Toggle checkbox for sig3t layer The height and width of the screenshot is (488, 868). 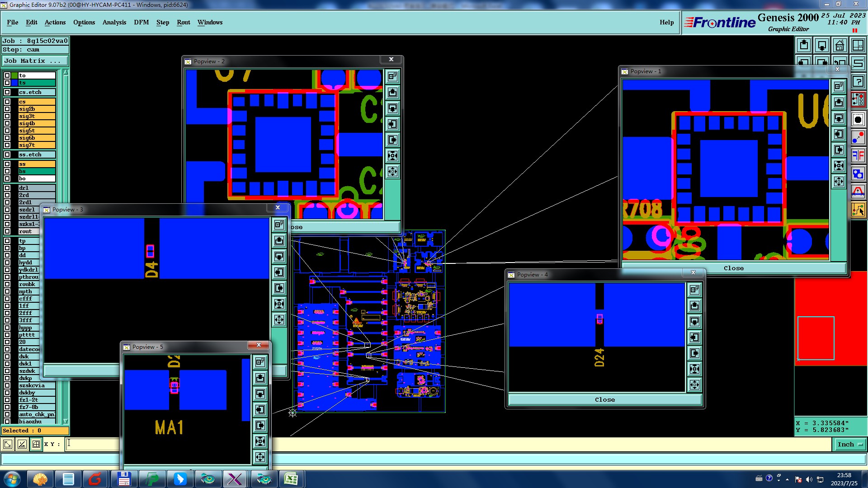7,116
